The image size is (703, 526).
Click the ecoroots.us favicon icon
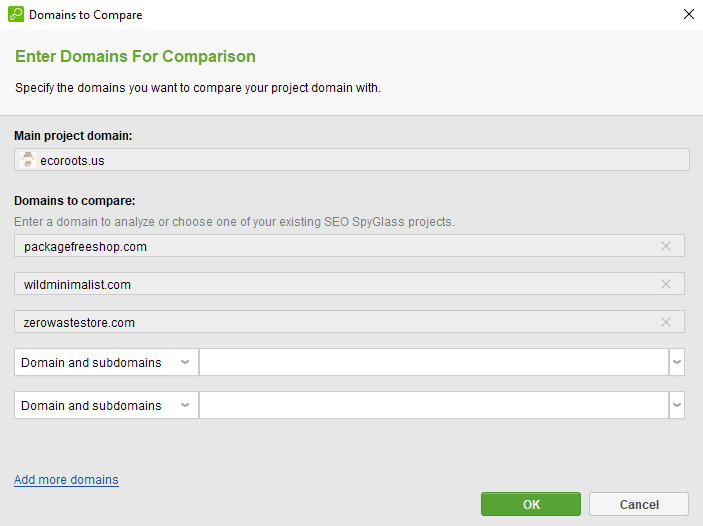[x=28, y=160]
